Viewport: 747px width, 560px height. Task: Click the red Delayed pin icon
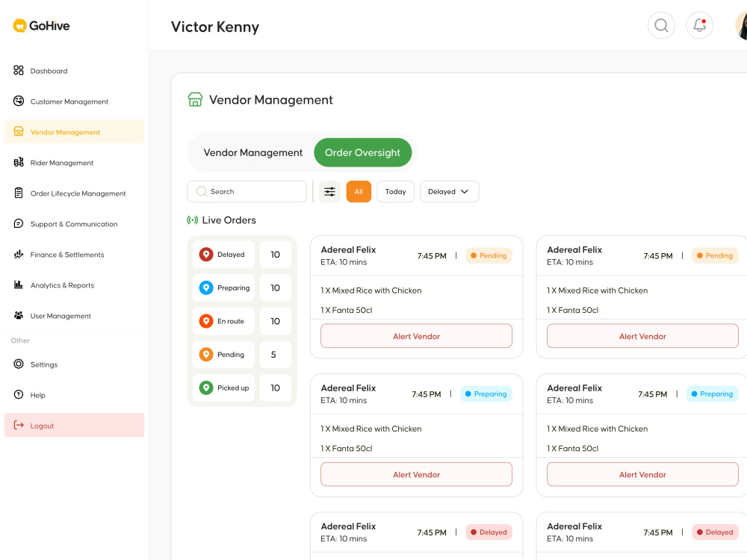pyautogui.click(x=206, y=255)
